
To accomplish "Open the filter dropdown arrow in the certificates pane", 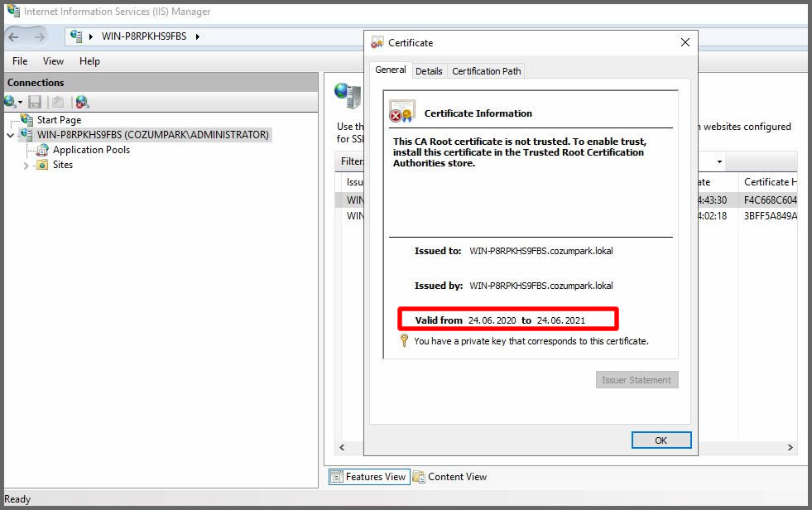I will pyautogui.click(x=719, y=162).
